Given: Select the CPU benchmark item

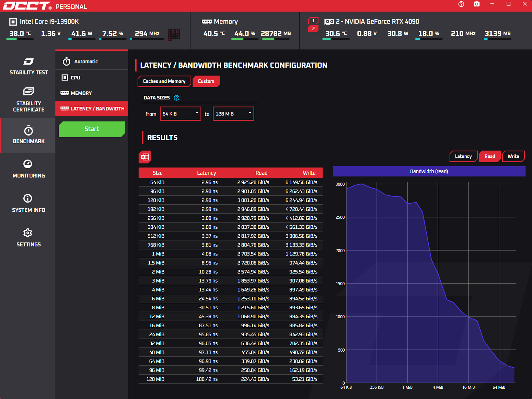Looking at the screenshot, I should tap(92, 78).
